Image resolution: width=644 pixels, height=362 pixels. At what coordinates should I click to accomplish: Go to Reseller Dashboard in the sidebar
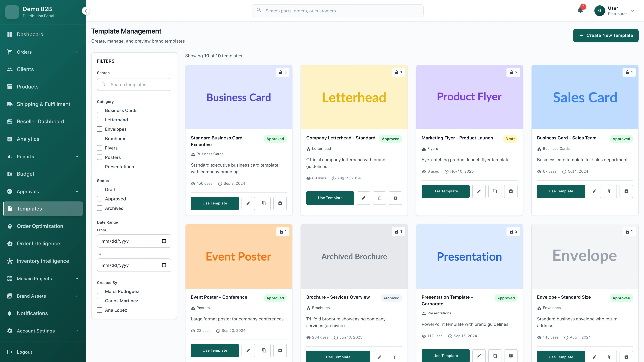40,121
